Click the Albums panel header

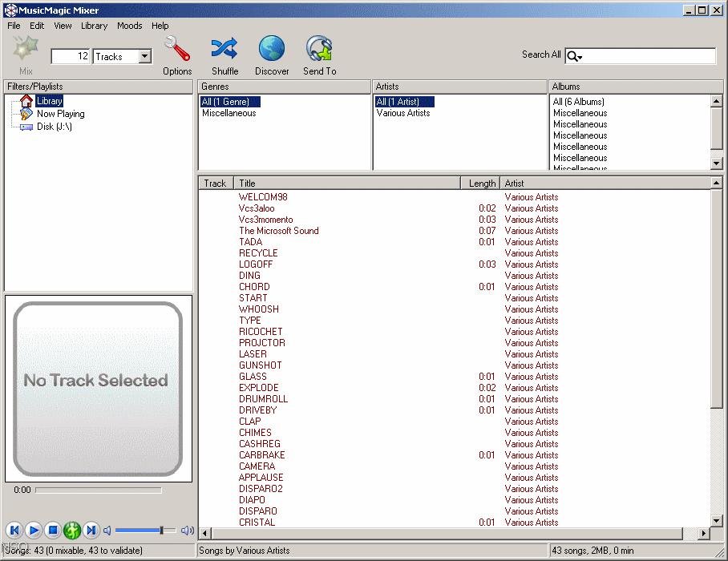coord(636,87)
